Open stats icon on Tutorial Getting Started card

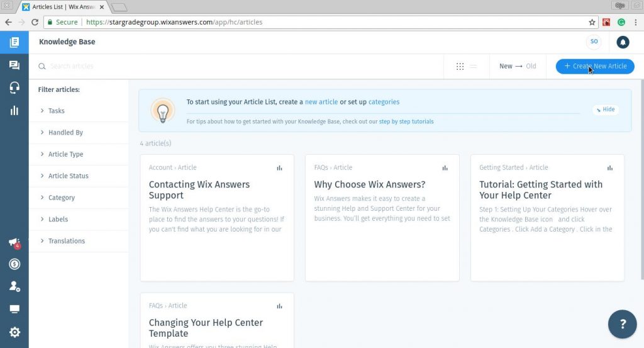tap(610, 168)
